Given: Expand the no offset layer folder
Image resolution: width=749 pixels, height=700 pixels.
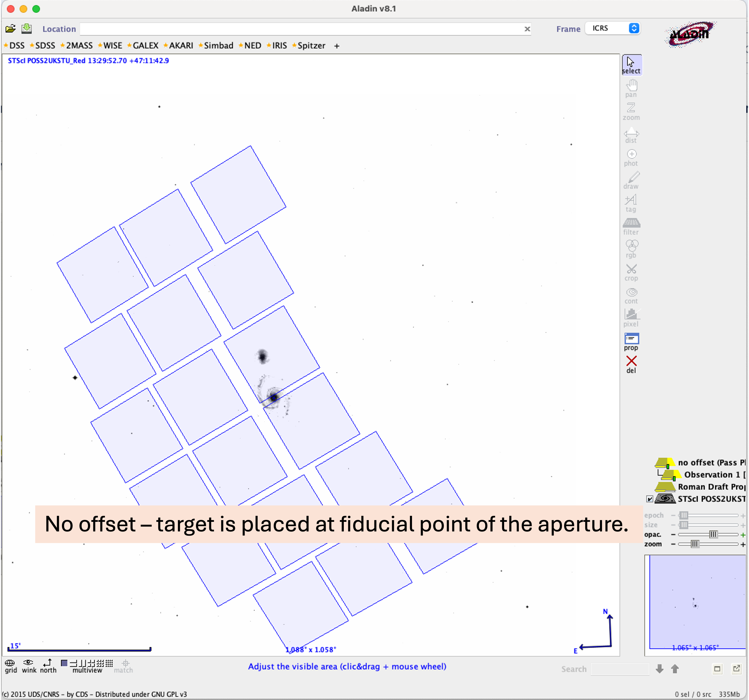Looking at the screenshot, I should click(665, 463).
